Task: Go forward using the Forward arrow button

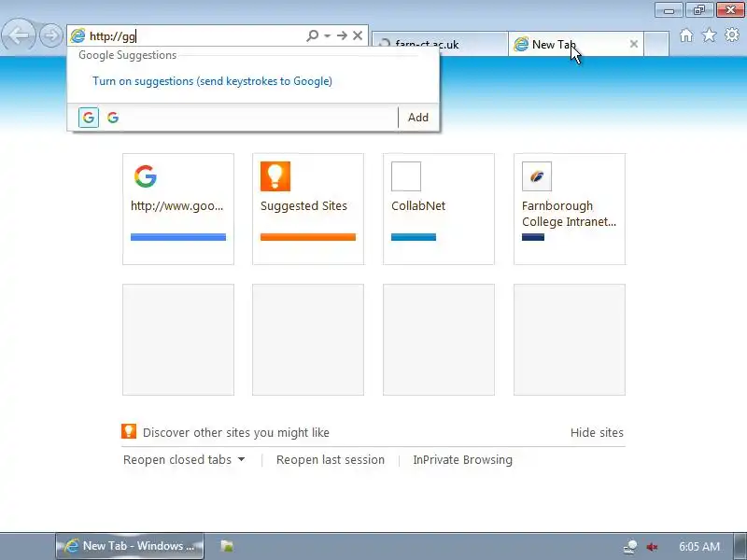Action: (x=51, y=35)
